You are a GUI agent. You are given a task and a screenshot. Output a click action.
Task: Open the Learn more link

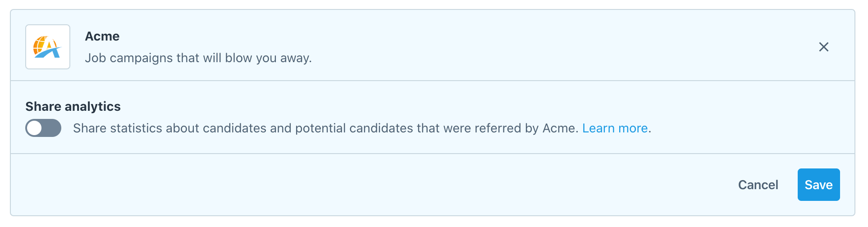(615, 128)
